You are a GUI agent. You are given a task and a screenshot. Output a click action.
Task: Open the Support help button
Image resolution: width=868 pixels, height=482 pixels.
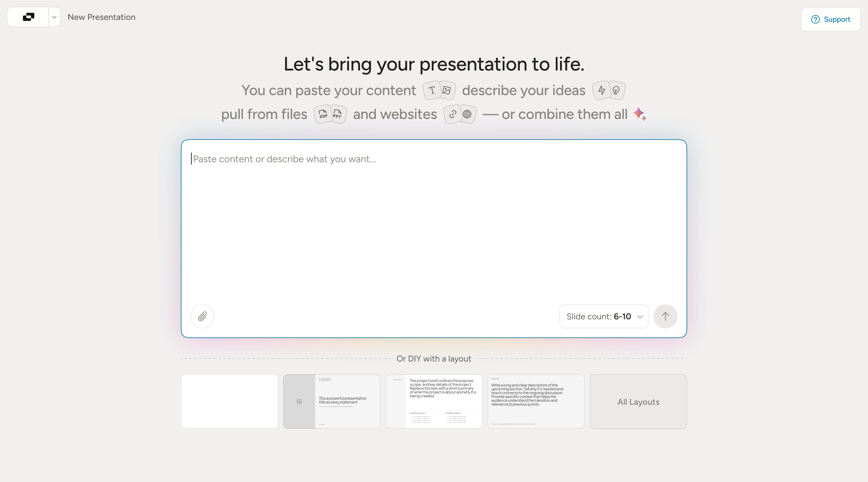831,19
